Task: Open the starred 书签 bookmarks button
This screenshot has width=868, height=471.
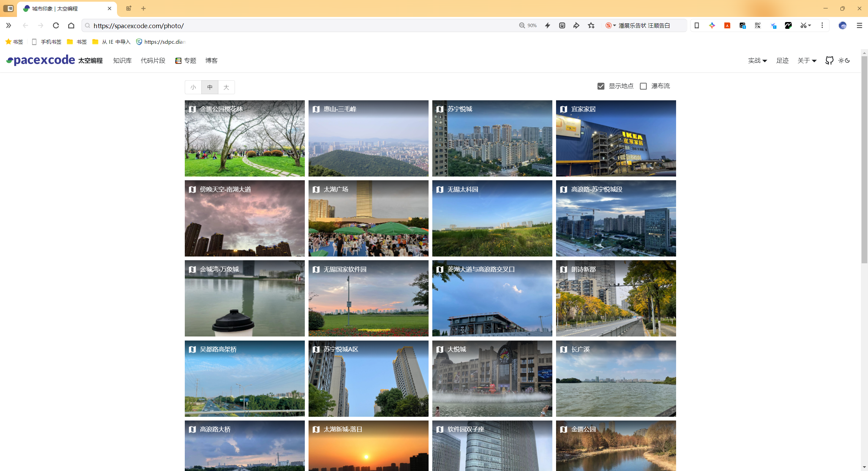Action: click(x=14, y=42)
